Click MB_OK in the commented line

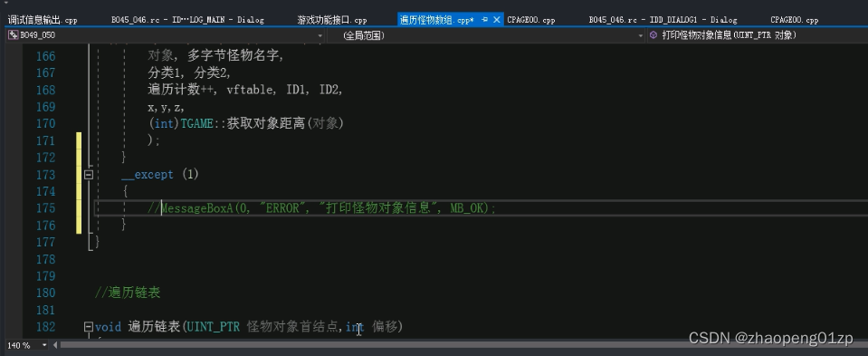coord(468,208)
